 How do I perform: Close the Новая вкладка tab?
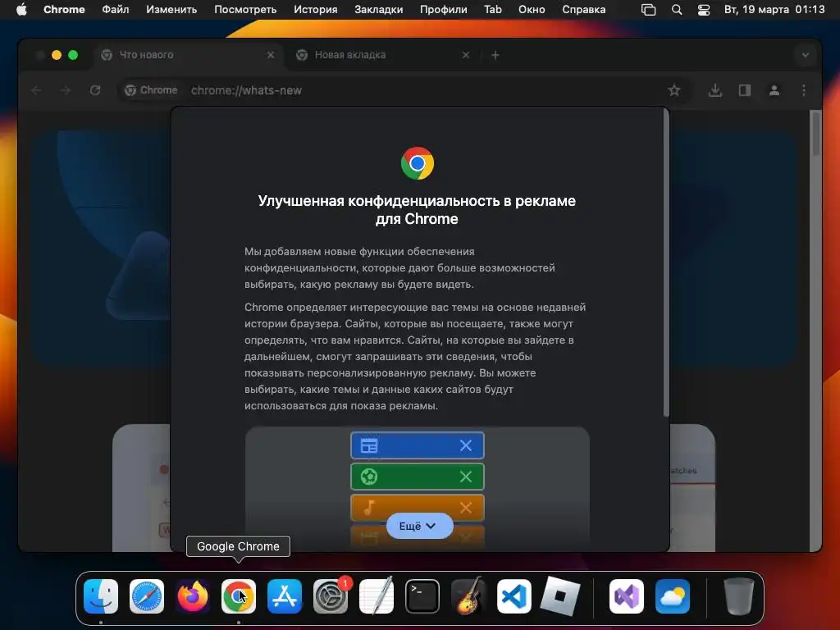pyautogui.click(x=466, y=55)
